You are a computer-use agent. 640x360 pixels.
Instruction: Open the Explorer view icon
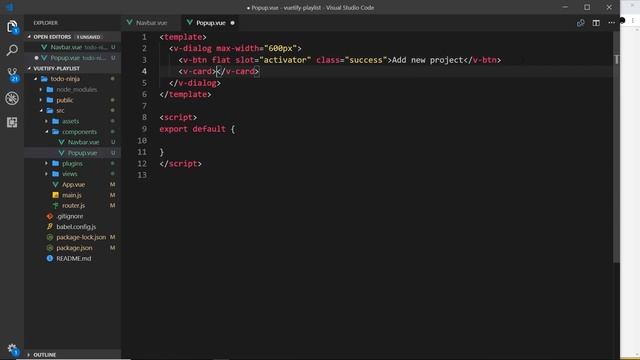click(12, 27)
